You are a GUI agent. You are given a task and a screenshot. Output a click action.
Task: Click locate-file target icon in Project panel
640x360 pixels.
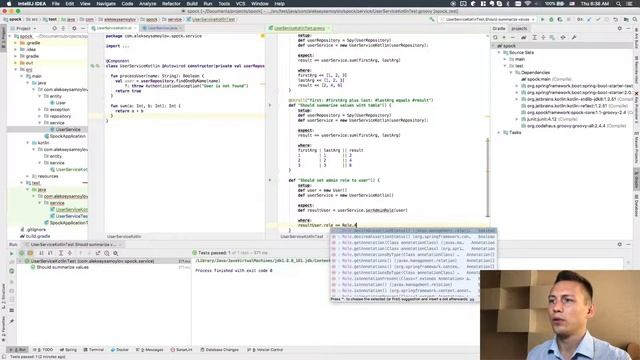54,29
